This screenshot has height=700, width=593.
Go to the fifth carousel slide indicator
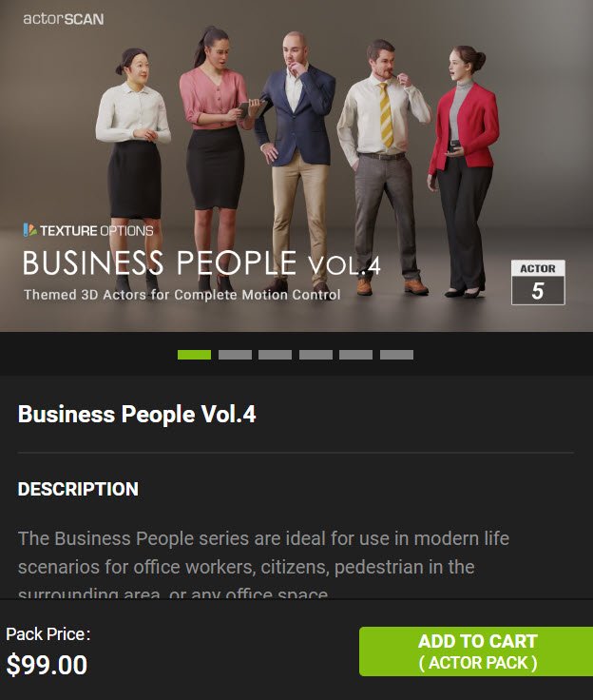(x=355, y=355)
